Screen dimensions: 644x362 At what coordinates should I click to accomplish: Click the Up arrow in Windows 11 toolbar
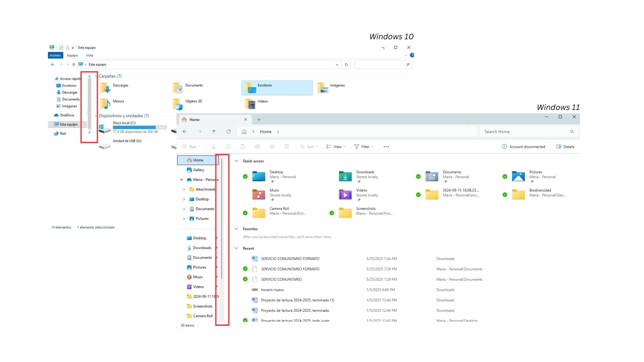[214, 132]
